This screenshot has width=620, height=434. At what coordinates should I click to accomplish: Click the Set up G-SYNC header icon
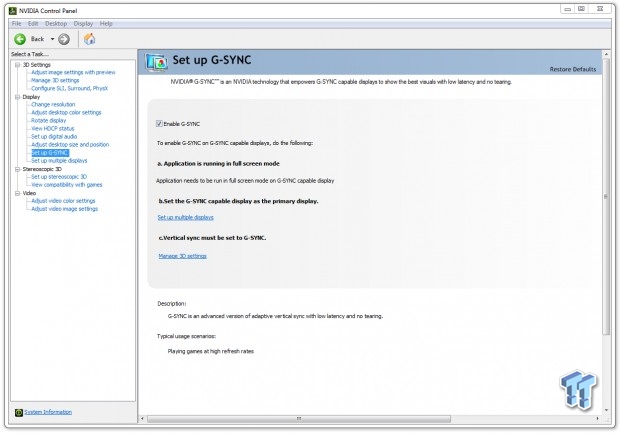[x=156, y=62]
